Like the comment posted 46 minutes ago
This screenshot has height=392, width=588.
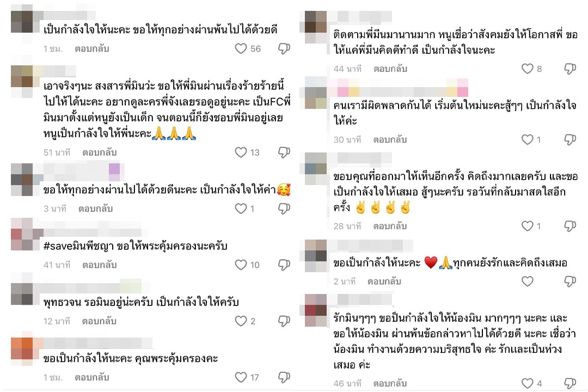coord(527,383)
